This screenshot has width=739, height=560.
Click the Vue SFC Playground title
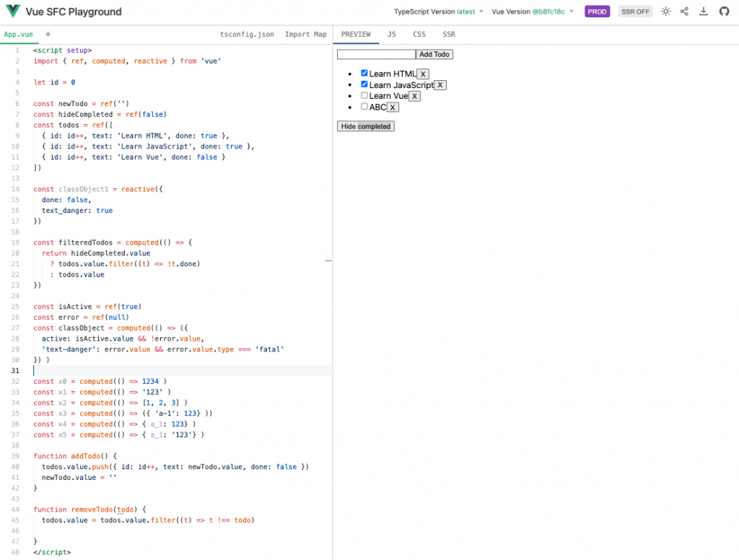(74, 12)
